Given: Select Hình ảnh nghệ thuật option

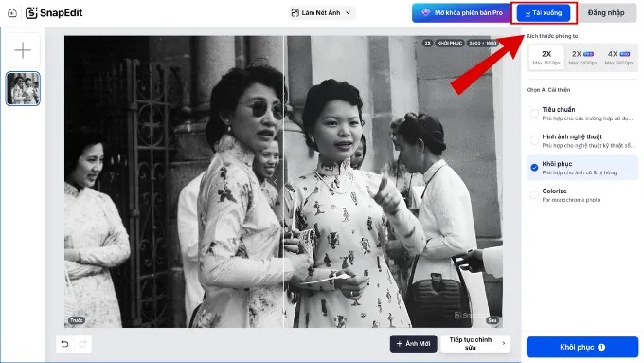Looking at the screenshot, I should coord(582,140).
